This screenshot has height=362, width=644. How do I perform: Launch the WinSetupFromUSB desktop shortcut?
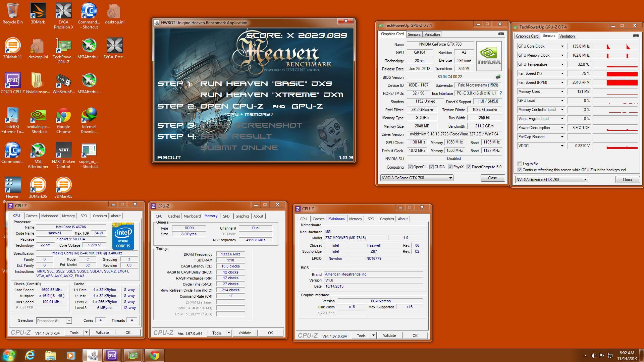coord(63,83)
